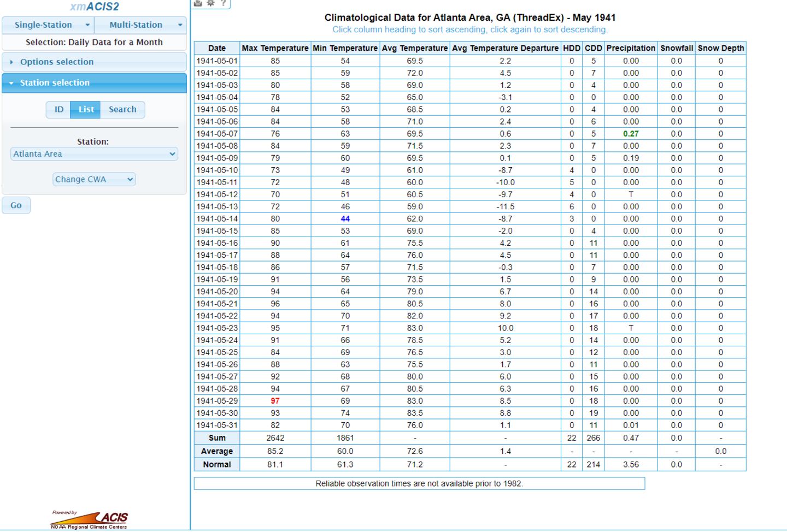Screen dimensions: 787x532
Task: Sort by Avg Temperature Departure header
Action: (505, 48)
